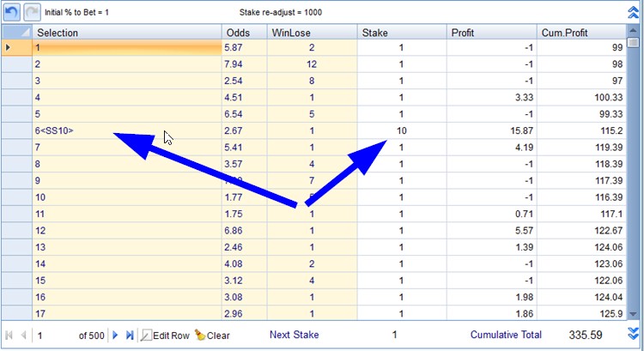The height and width of the screenshot is (351, 644).
Task: Click the greyed Redo arrow icon
Action: click(x=33, y=13)
